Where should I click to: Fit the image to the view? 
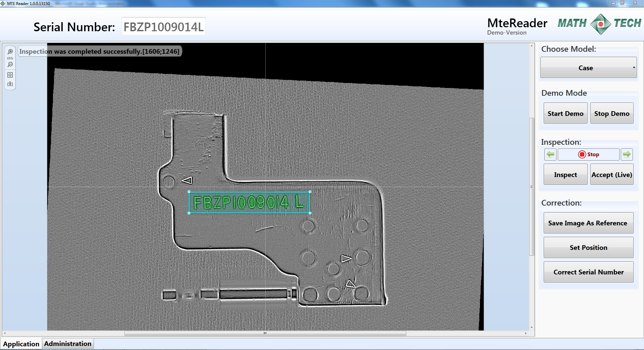click(10, 75)
